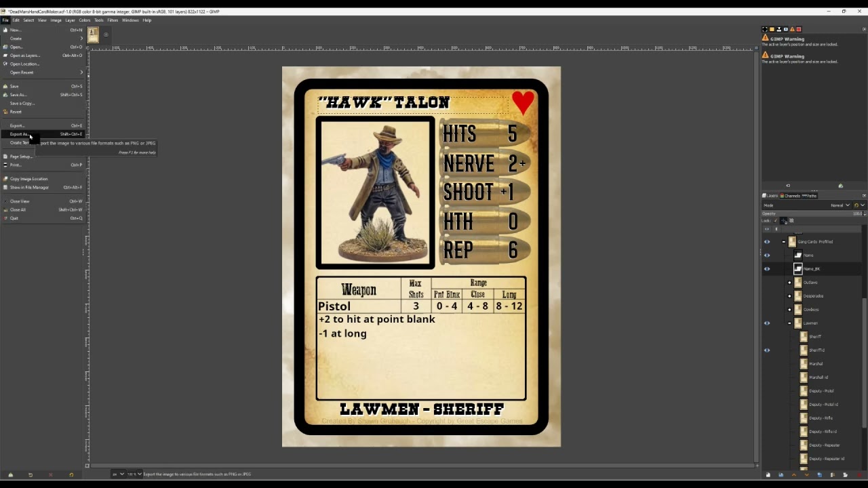The width and height of the screenshot is (868, 488).
Task: Expand the Cowboys layer group
Action: (789, 310)
